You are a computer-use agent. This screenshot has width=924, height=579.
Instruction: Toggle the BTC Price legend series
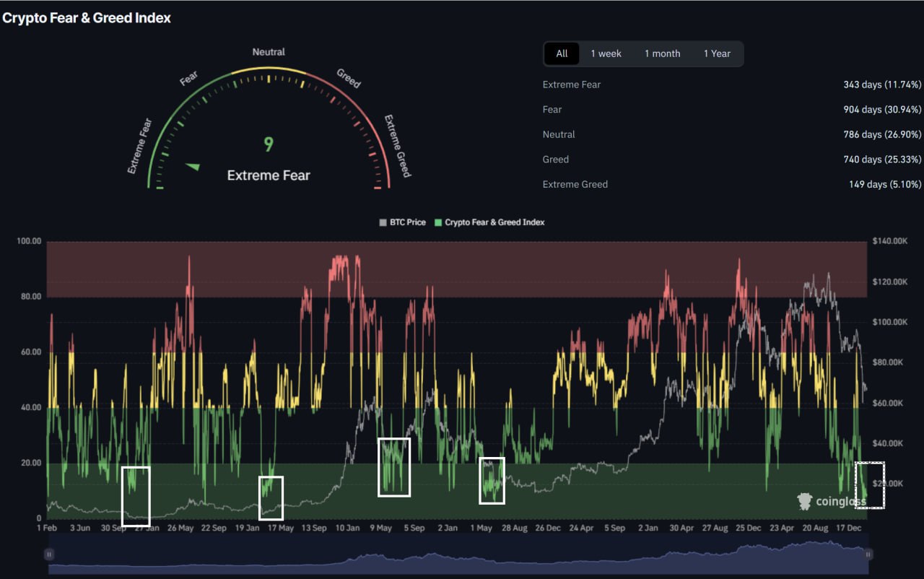coord(408,222)
